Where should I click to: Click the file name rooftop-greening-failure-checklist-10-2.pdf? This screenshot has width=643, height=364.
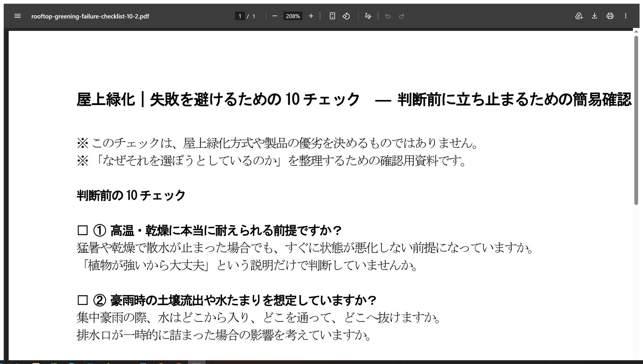(x=90, y=16)
